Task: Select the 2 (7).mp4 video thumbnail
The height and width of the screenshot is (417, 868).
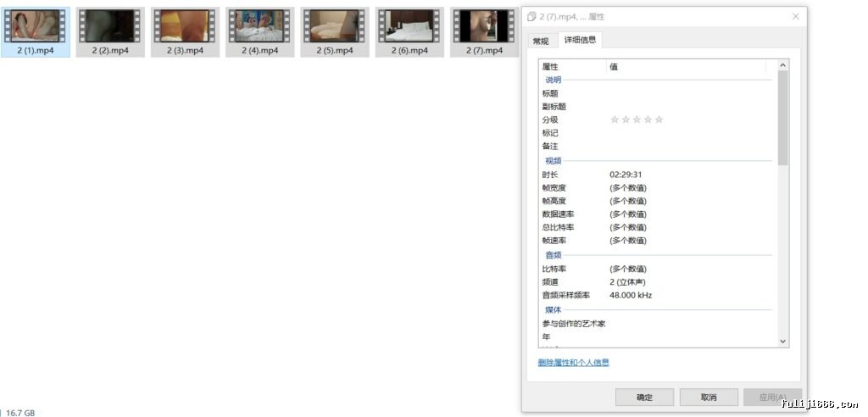Action: [x=484, y=26]
